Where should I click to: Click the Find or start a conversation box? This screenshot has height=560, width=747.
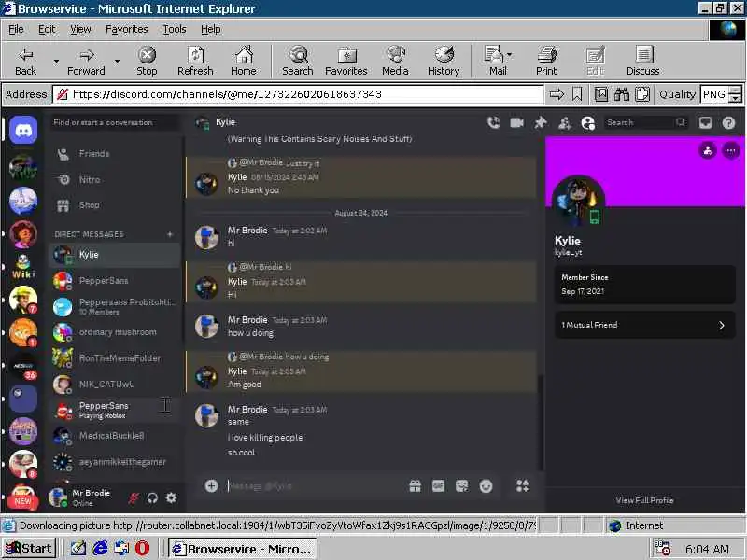115,123
